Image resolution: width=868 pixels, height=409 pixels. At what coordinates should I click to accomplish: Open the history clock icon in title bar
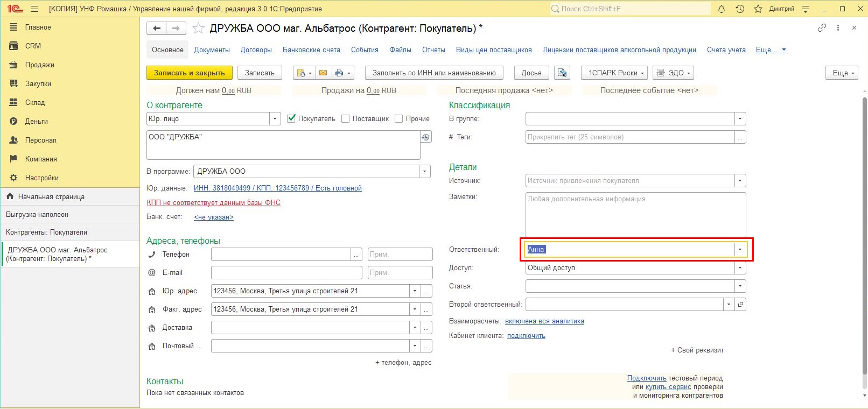click(740, 9)
